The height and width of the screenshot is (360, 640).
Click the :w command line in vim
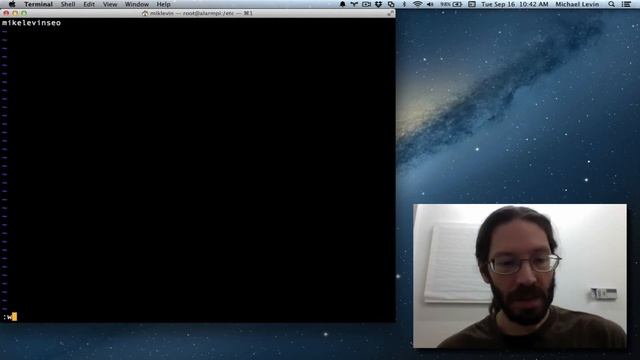8,317
